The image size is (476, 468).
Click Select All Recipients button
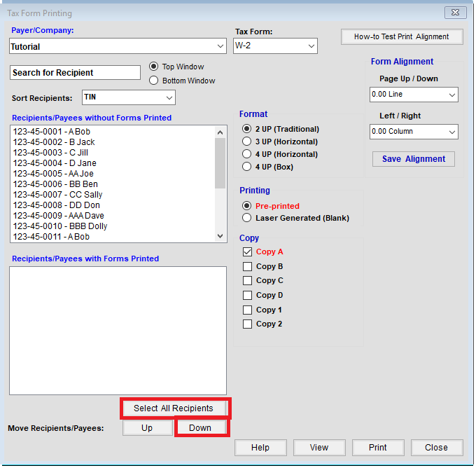click(x=174, y=408)
